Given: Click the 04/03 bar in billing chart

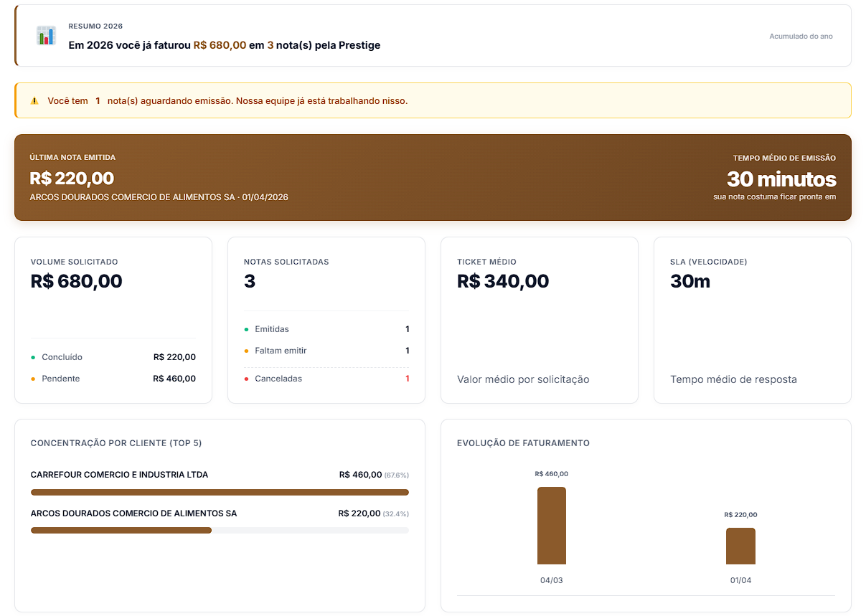Looking at the screenshot, I should coord(551,526).
